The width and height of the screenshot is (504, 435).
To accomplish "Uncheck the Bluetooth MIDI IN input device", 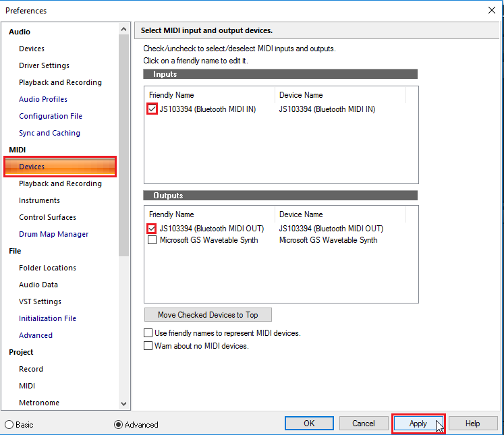I will point(152,109).
